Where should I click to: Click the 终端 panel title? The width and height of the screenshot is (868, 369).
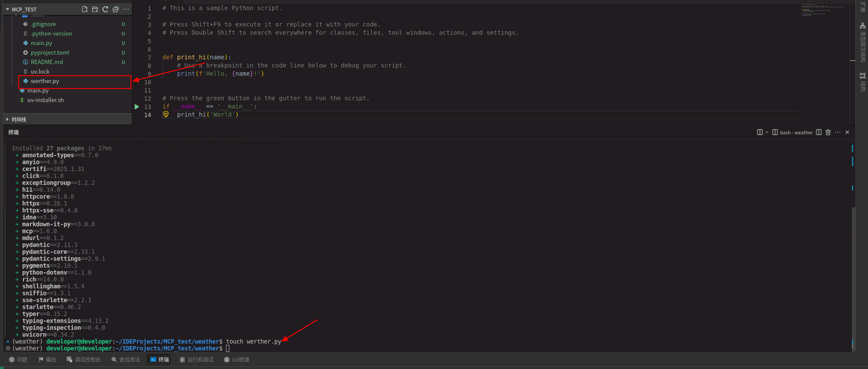(13, 133)
